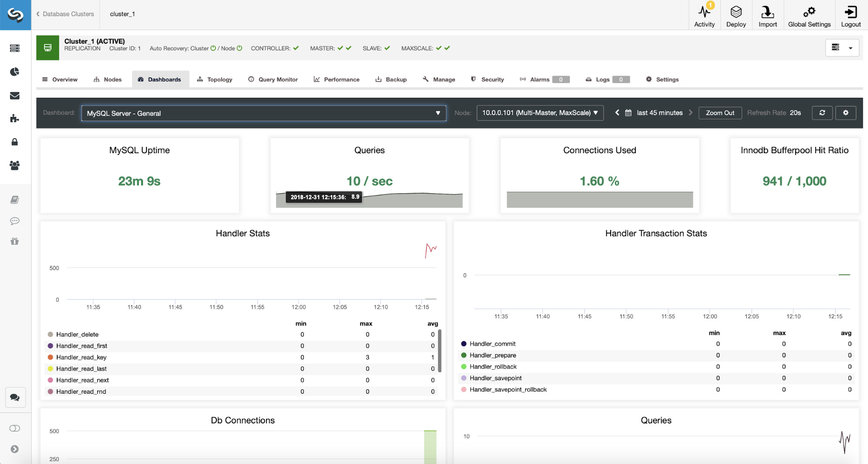The height and width of the screenshot is (464, 868).
Task: Open the Activity notifications panel
Action: coord(704,13)
